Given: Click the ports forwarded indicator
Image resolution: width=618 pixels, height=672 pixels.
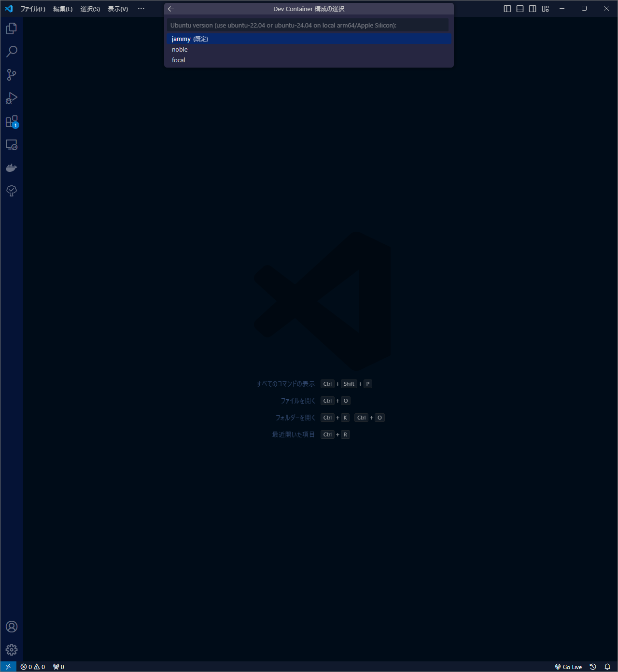Looking at the screenshot, I should 58,667.
